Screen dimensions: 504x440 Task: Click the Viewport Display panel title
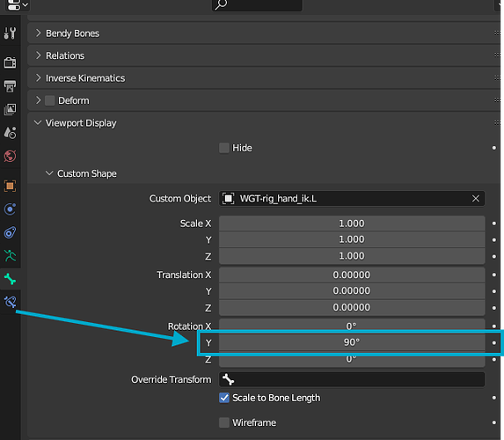[x=81, y=123]
